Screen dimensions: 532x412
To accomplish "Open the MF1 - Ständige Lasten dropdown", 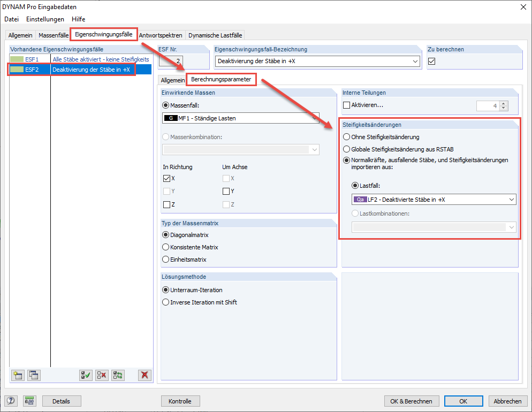I will pyautogui.click(x=315, y=118).
